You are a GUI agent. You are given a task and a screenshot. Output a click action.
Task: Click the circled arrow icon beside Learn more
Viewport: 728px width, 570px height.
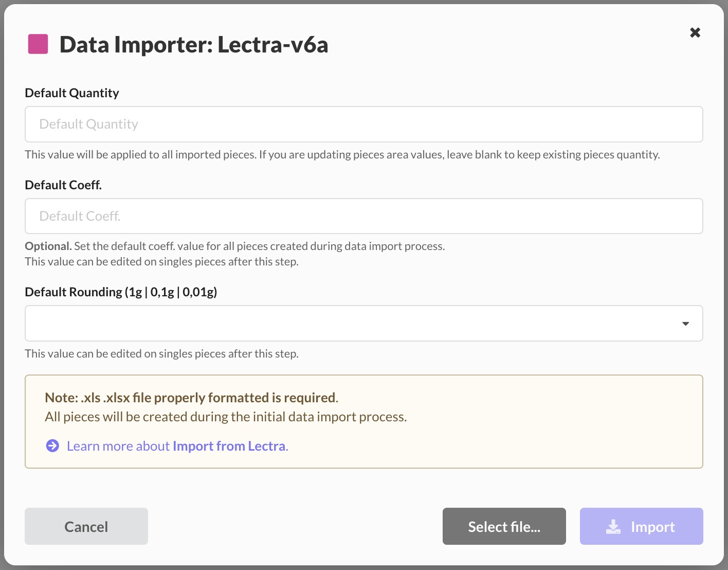[52, 446]
